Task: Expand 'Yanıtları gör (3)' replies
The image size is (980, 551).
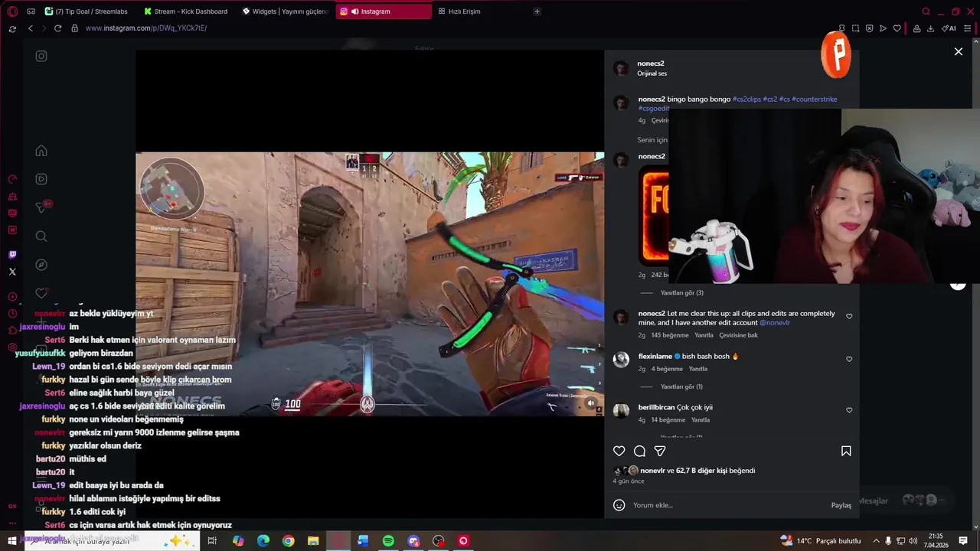Action: coord(681,293)
